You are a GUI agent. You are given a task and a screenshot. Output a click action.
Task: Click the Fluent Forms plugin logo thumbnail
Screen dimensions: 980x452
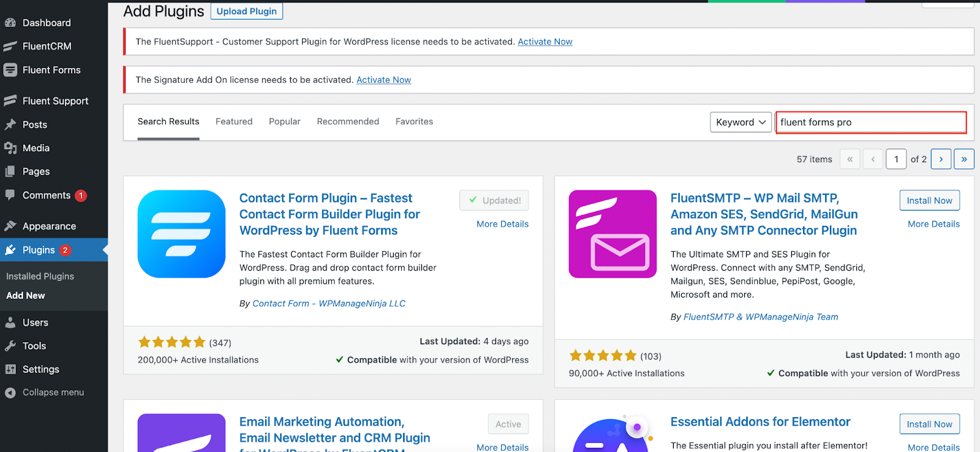coord(181,234)
